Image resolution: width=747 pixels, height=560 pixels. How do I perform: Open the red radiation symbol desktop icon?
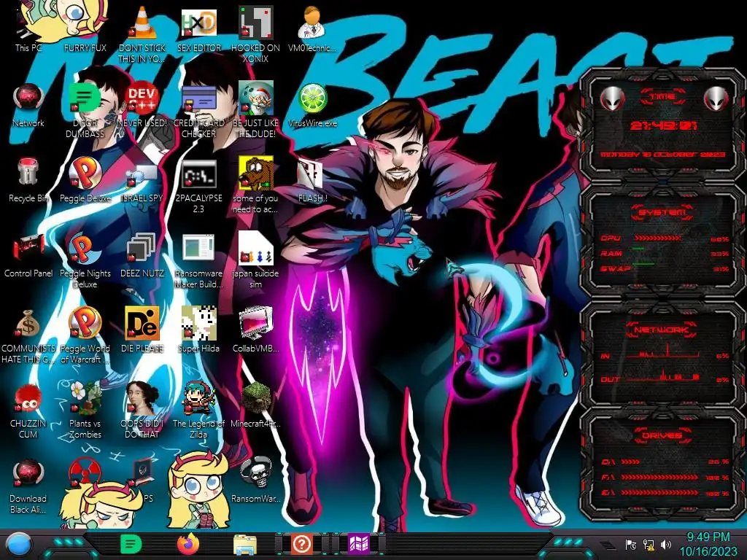click(85, 473)
